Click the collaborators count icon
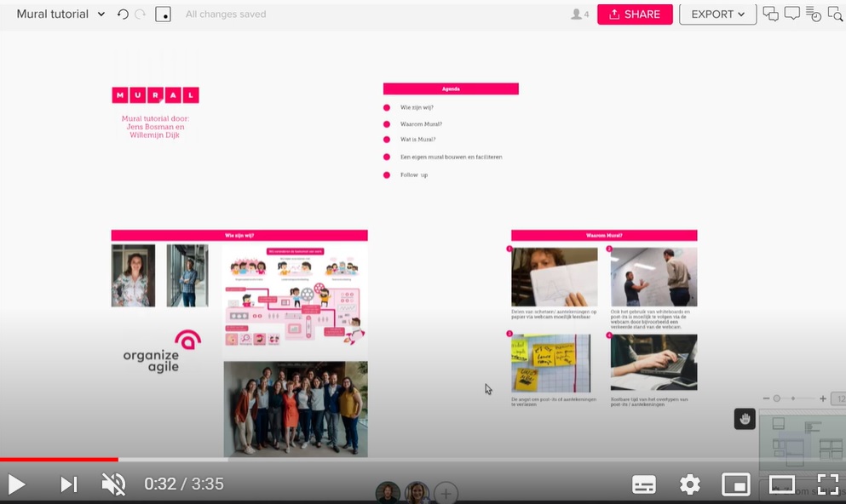 point(579,14)
